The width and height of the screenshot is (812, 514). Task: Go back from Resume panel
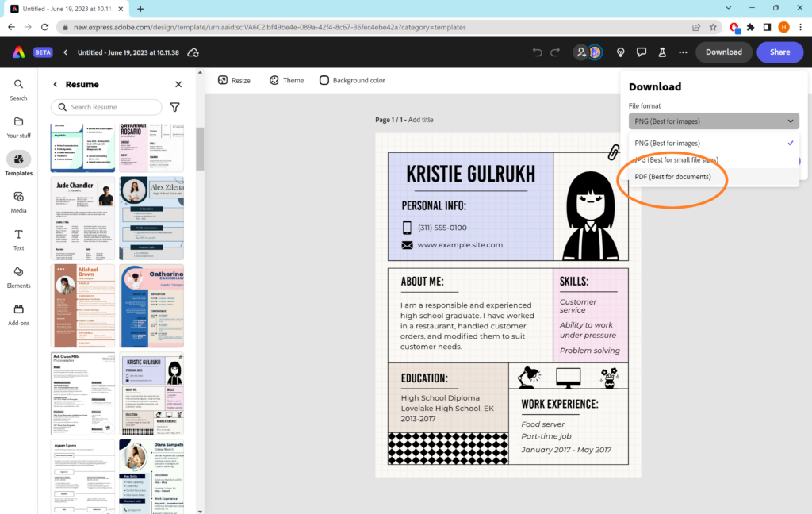[x=56, y=84]
